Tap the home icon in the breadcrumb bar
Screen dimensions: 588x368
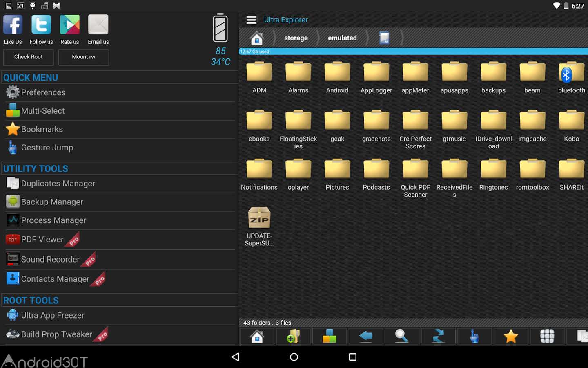coord(257,38)
